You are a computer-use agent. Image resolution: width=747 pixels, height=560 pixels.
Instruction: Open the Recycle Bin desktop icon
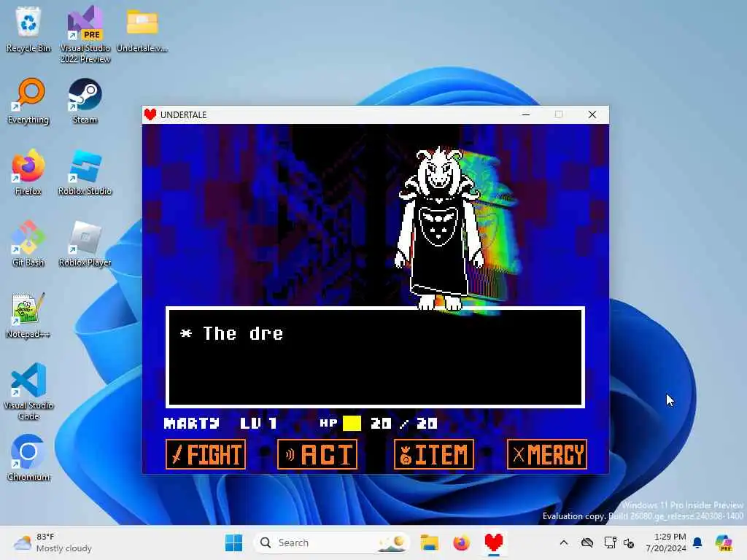[28, 29]
